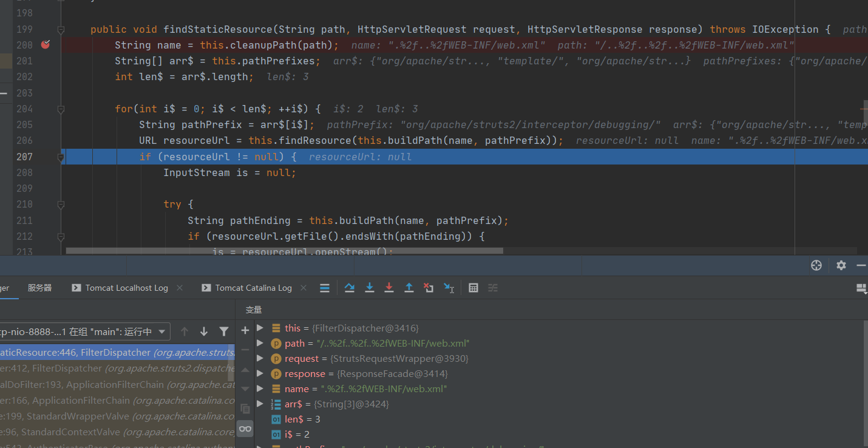
Task: Select previous frame with the up arrow
Action: pyautogui.click(x=185, y=331)
